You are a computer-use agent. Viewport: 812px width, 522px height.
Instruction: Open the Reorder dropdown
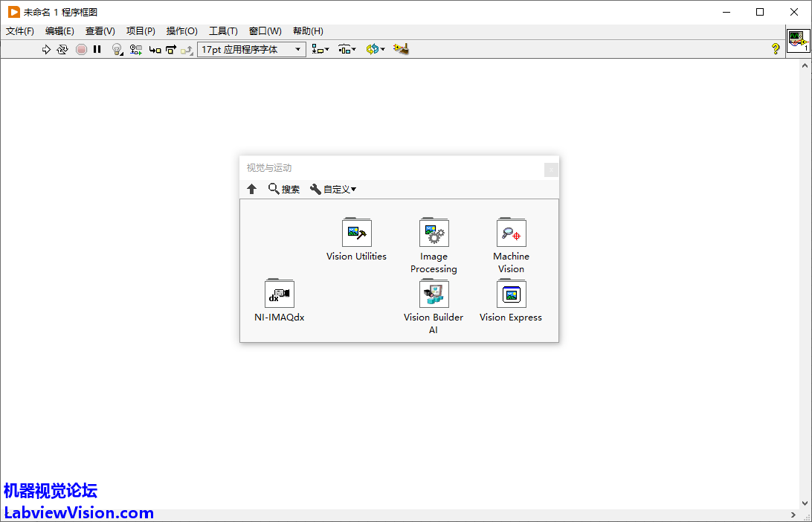click(376, 49)
